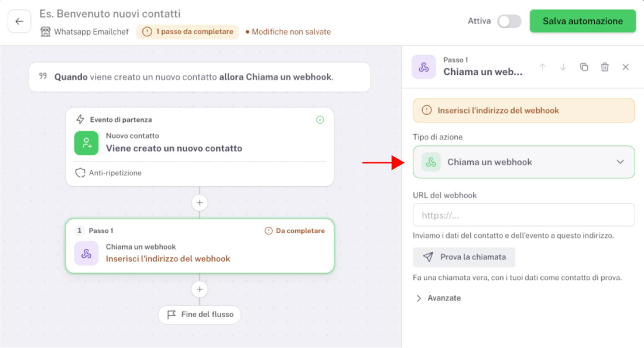Expand the Avanzate section

439,298
